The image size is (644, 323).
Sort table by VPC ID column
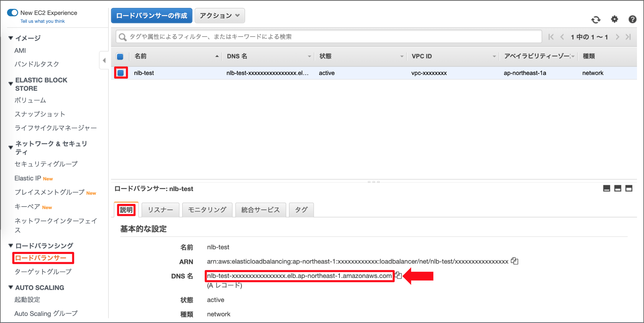[x=453, y=56]
